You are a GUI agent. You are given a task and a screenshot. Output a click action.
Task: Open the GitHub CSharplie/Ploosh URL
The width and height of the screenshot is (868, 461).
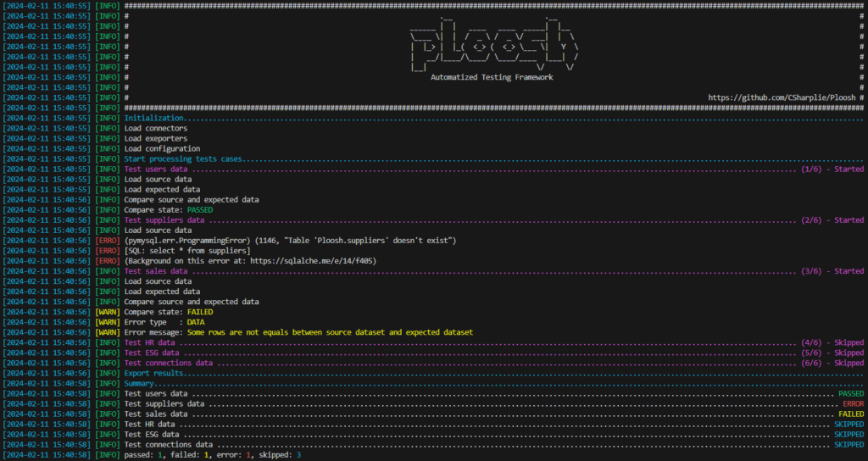click(x=782, y=97)
